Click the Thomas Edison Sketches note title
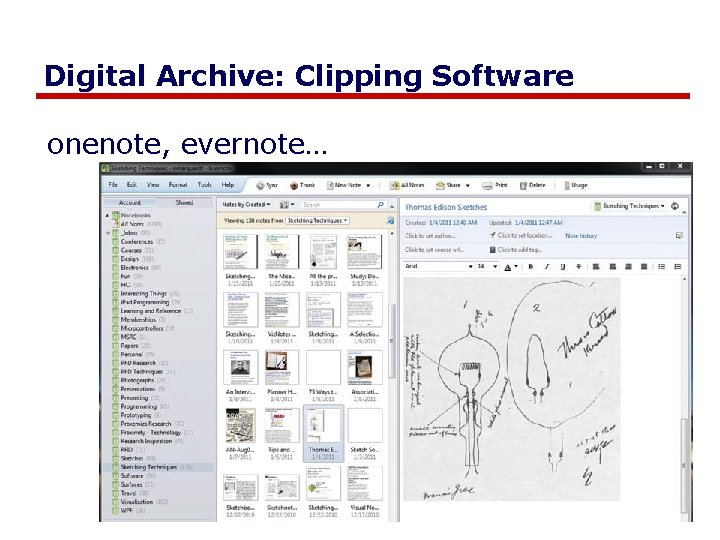 pos(446,208)
